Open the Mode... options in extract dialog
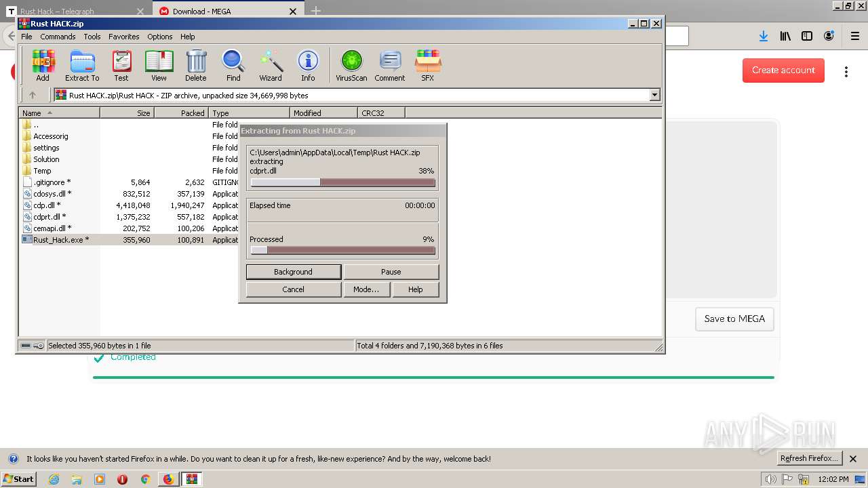This screenshot has height=488, width=868. pos(366,289)
